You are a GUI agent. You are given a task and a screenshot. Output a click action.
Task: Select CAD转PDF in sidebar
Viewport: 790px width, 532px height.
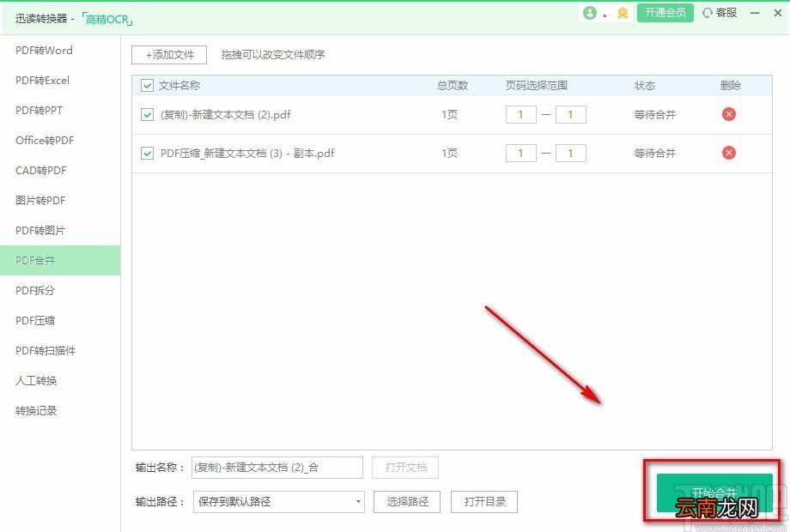(x=60, y=171)
